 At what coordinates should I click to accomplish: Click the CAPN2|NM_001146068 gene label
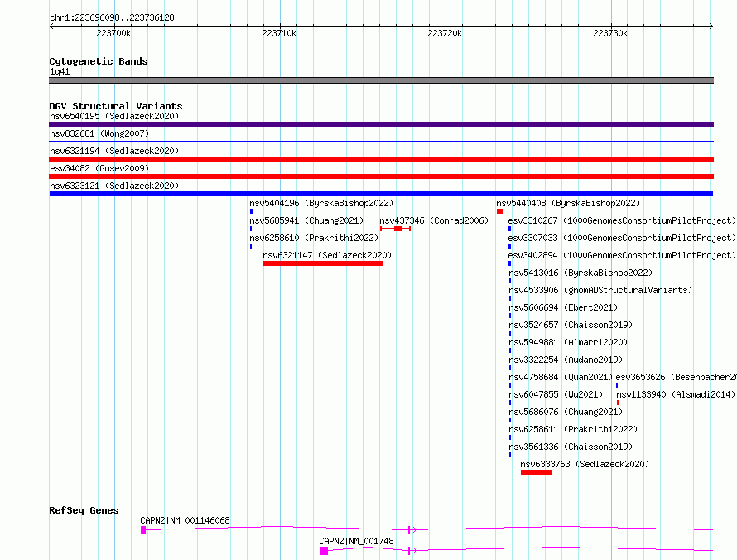[x=185, y=520]
